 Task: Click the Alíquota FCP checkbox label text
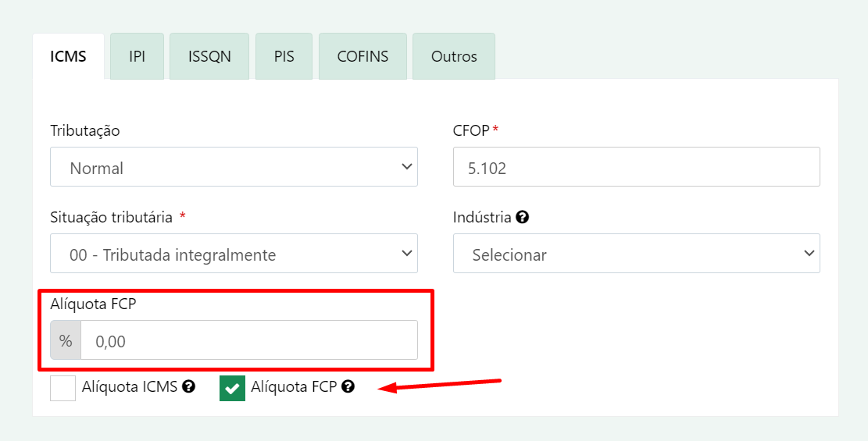pos(294,387)
